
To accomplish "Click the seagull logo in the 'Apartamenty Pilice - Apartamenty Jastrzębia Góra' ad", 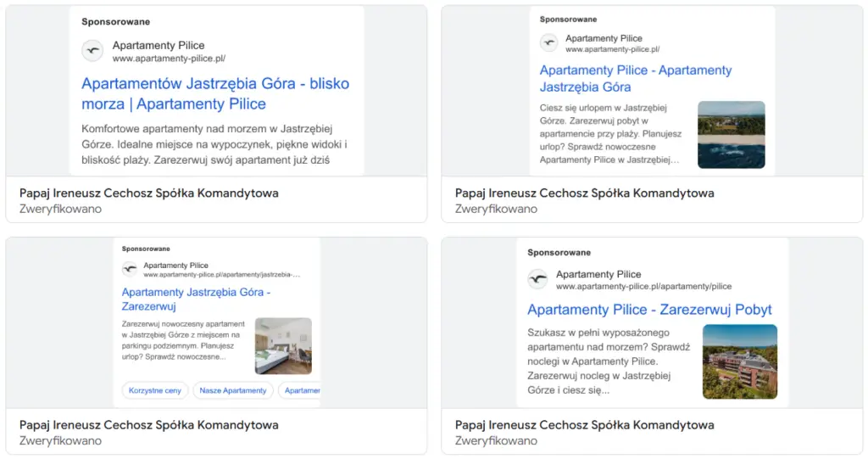I will (549, 43).
